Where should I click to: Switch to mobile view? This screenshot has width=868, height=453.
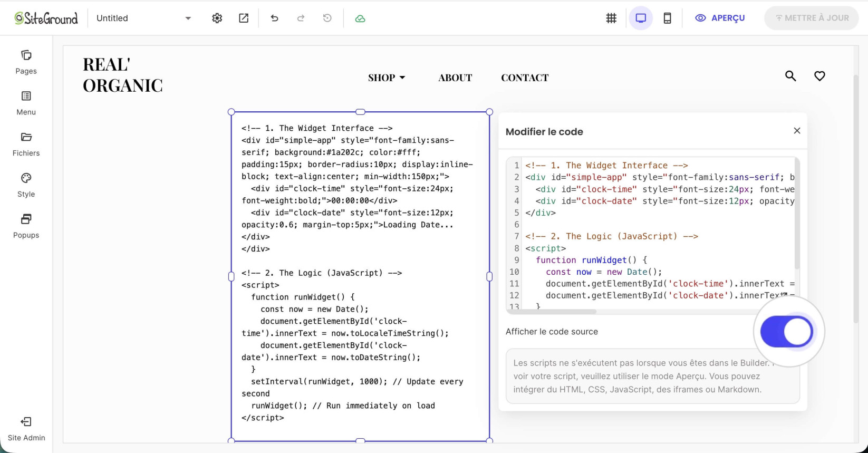click(x=667, y=18)
